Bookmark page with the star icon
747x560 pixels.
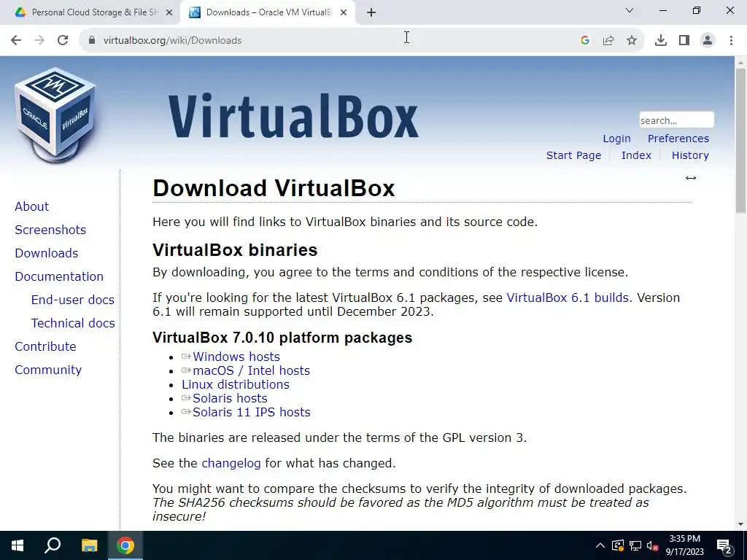click(x=632, y=40)
